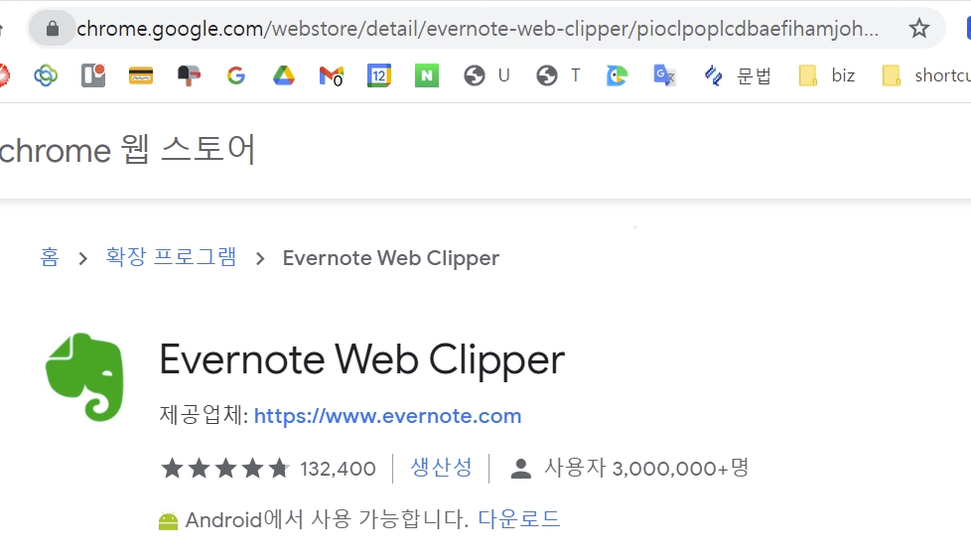Viewport: 971px width, 560px height.
Task: Click the Evernote Web Clipper heading
Action: pos(362,359)
